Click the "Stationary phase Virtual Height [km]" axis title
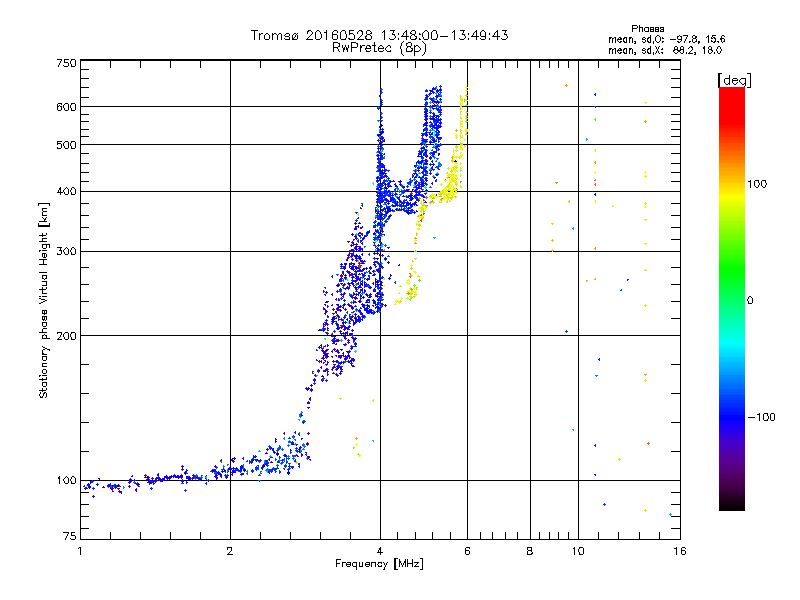 (44, 300)
